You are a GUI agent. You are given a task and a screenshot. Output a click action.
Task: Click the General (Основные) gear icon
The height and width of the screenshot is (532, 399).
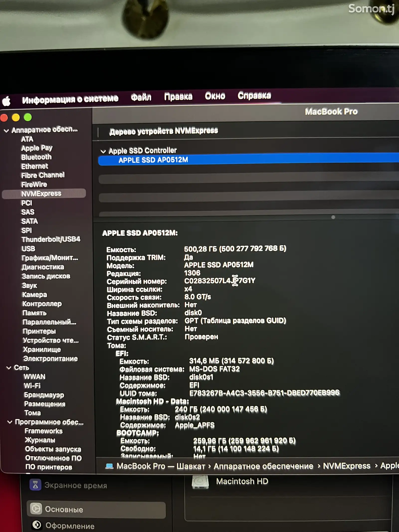tap(36, 509)
